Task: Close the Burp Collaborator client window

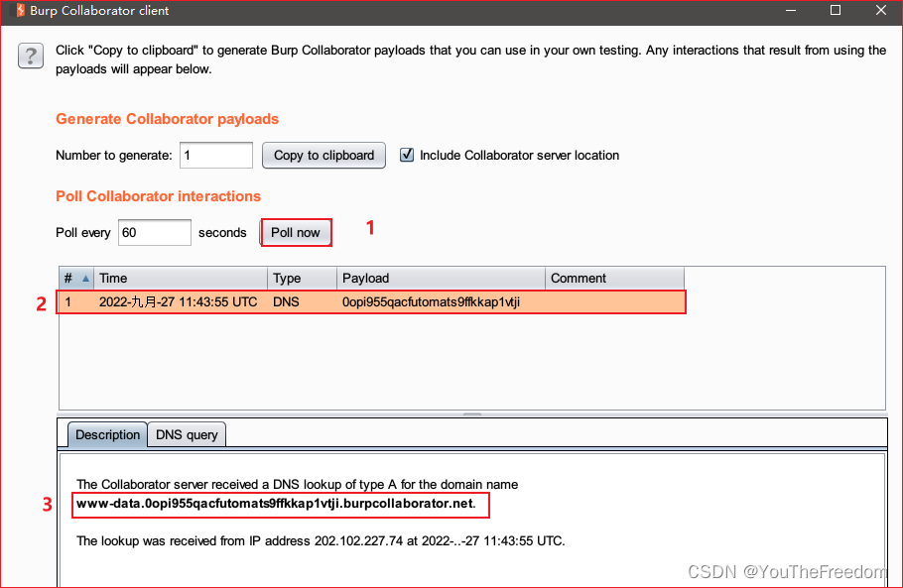Action: tap(881, 10)
